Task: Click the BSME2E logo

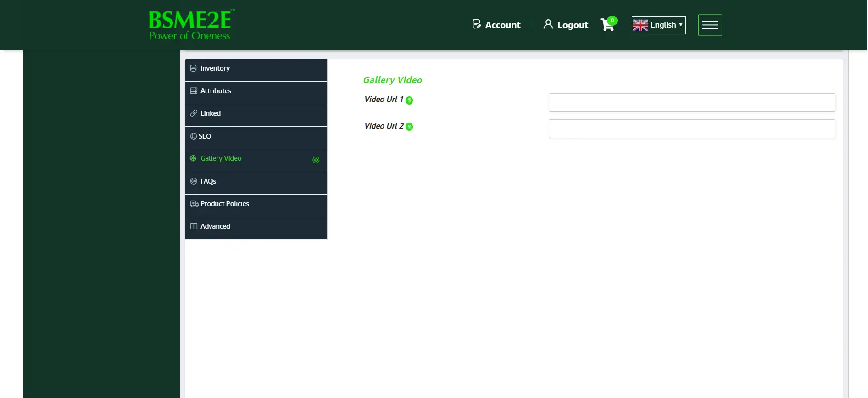Action: click(192, 25)
